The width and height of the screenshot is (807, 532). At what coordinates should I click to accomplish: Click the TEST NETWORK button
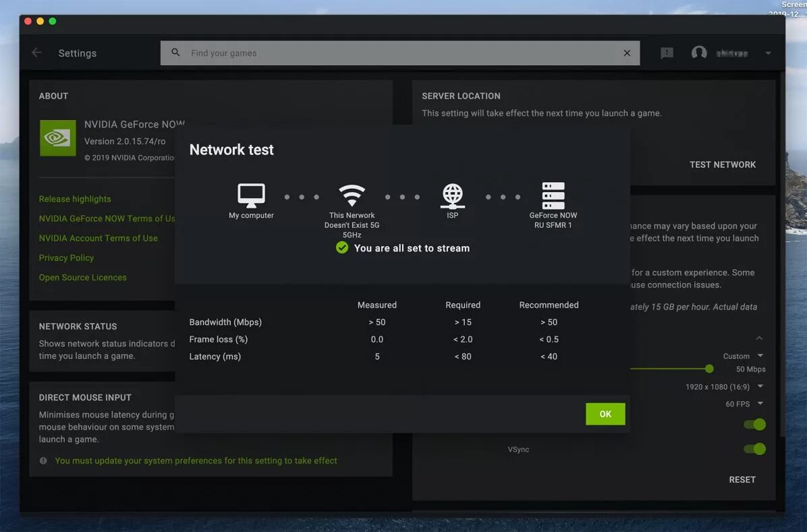(x=723, y=165)
